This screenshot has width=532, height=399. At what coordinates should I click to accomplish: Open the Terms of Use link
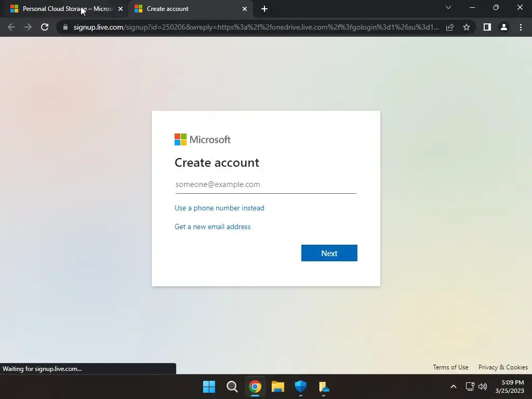pyautogui.click(x=450, y=367)
